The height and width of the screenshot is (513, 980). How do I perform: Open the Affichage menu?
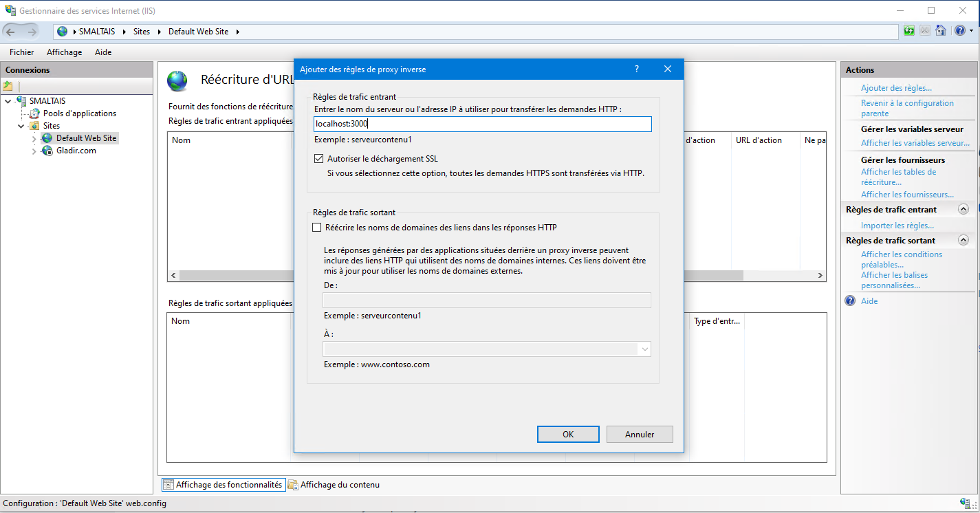pos(65,52)
